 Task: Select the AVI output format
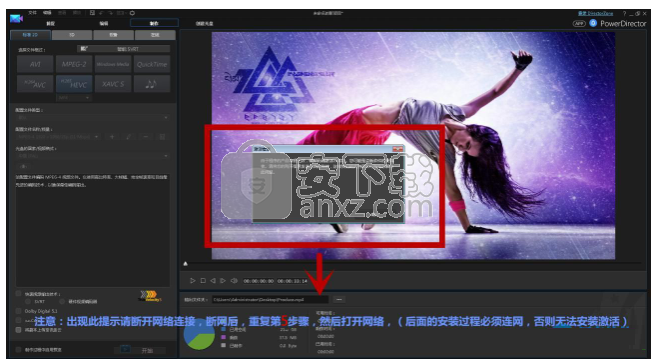point(35,64)
